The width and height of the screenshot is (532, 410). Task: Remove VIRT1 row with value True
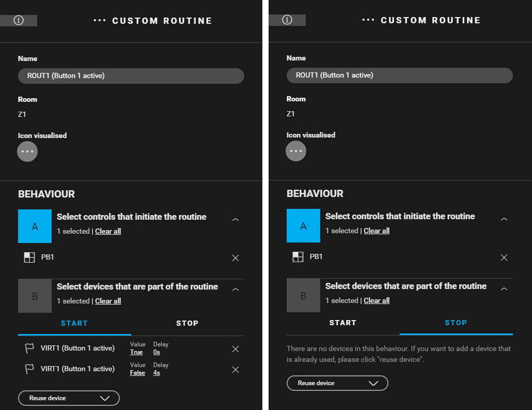pos(236,349)
